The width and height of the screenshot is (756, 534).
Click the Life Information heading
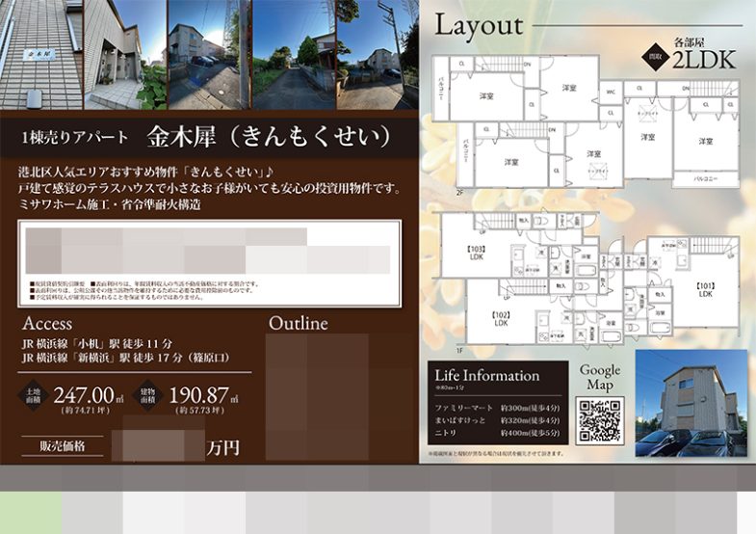click(x=487, y=375)
